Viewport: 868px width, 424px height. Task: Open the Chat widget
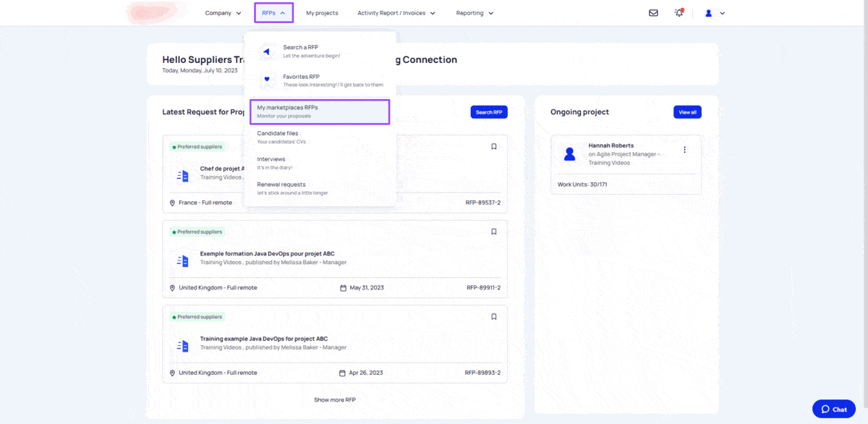tap(833, 409)
